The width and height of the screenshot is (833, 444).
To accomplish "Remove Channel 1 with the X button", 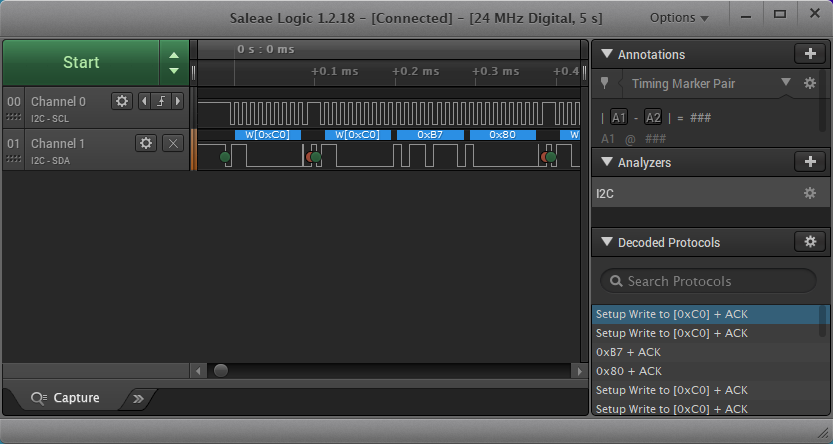I will [173, 143].
